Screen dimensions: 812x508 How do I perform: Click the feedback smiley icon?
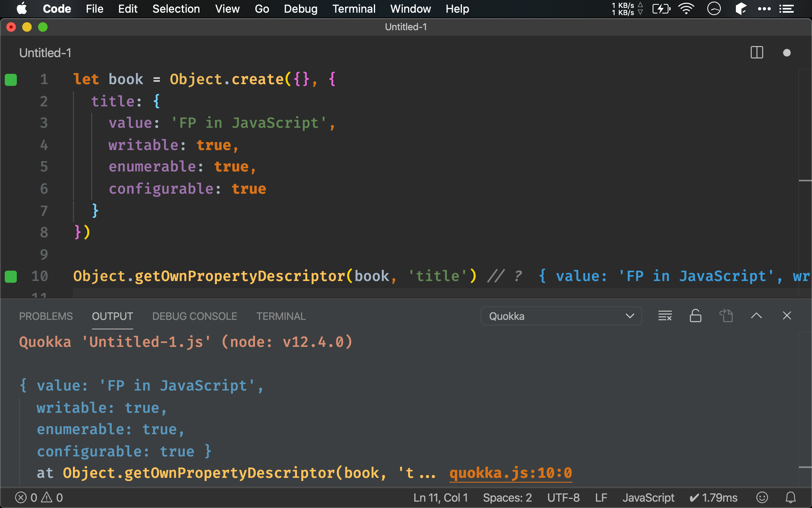click(762, 498)
